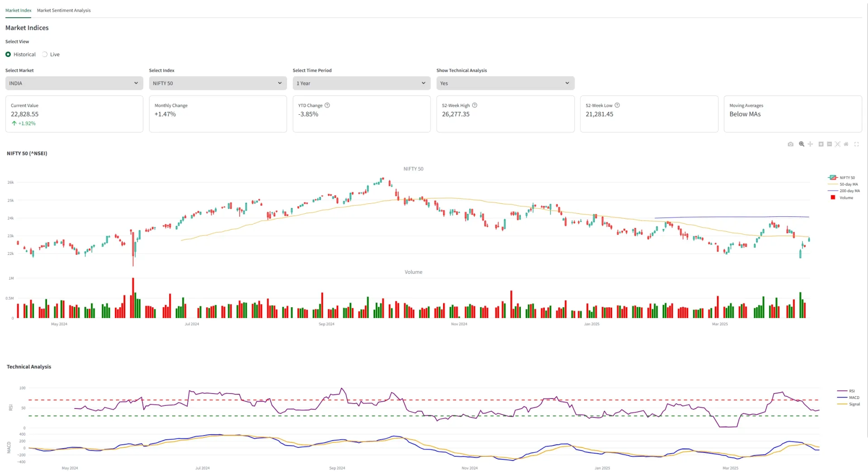Open the Select Index dropdown showing NIFTY 50
Image resolution: width=868 pixels, height=474 pixels.
point(218,83)
